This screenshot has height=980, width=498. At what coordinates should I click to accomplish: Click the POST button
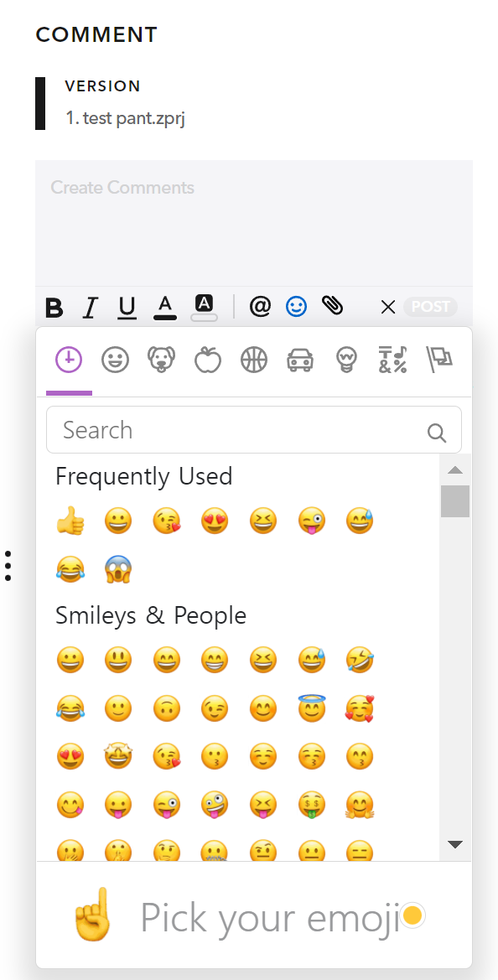click(431, 307)
